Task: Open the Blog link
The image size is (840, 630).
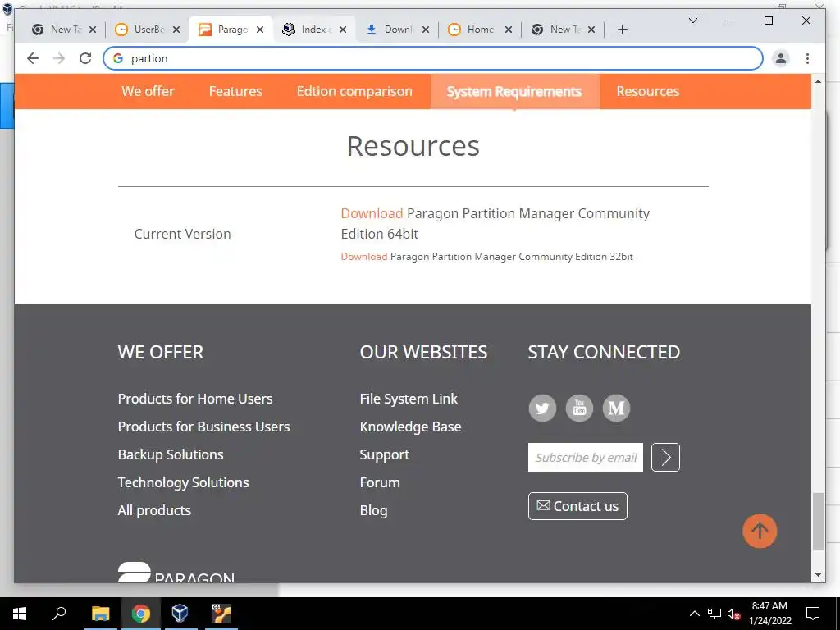Action: click(x=373, y=510)
